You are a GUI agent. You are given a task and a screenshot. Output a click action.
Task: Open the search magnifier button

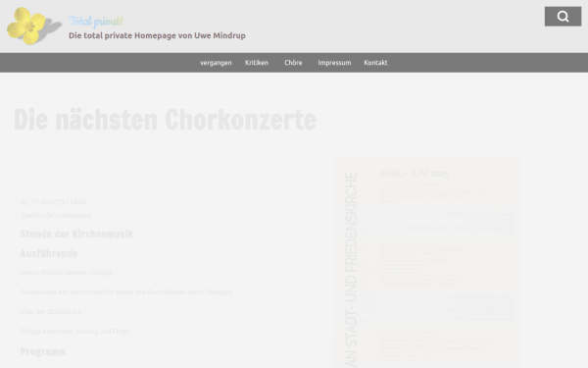coord(563,17)
